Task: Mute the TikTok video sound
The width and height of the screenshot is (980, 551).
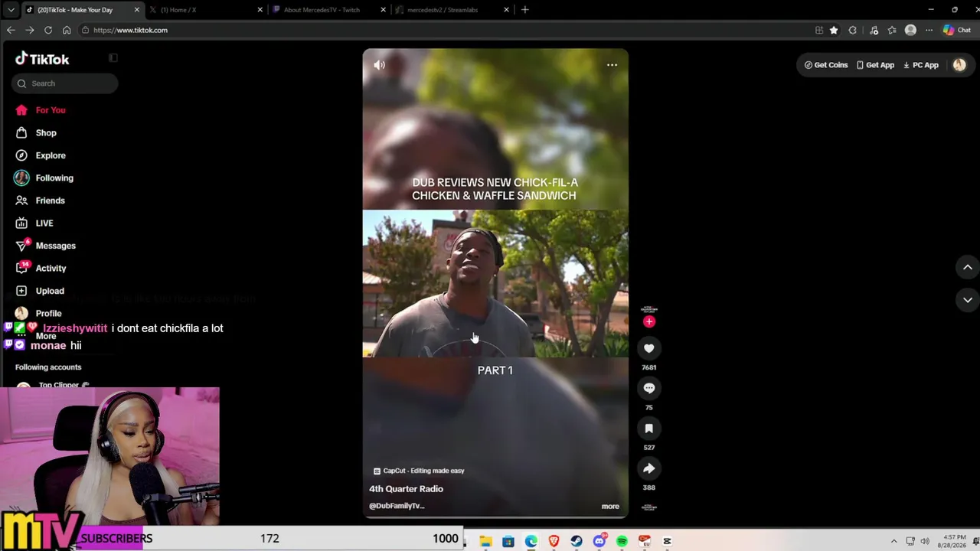Action: [379, 65]
